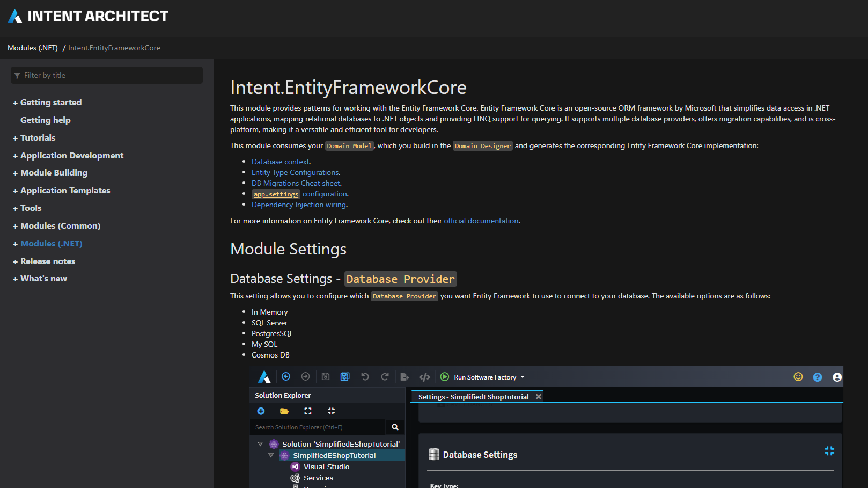Image resolution: width=868 pixels, height=488 pixels.
Task: Click the database cylinder icon
Action: [x=434, y=454]
